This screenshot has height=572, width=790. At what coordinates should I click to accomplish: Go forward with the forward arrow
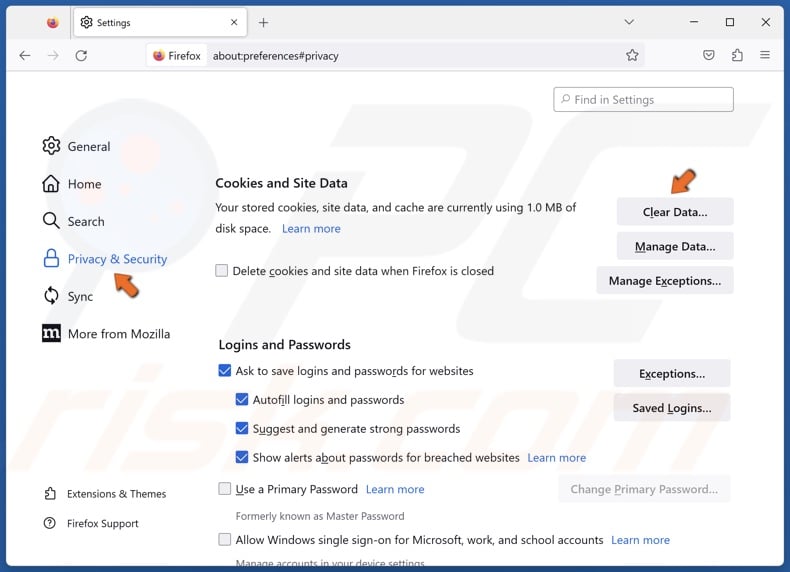[x=53, y=55]
